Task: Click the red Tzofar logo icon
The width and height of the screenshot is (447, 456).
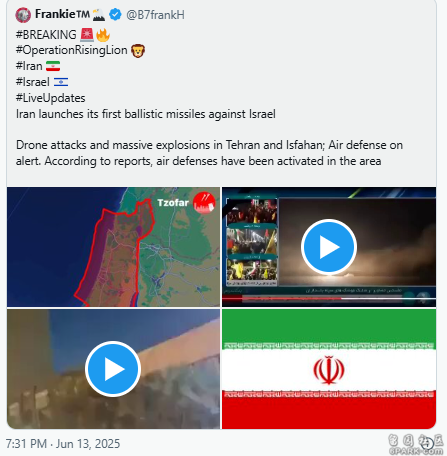Action: [204, 202]
